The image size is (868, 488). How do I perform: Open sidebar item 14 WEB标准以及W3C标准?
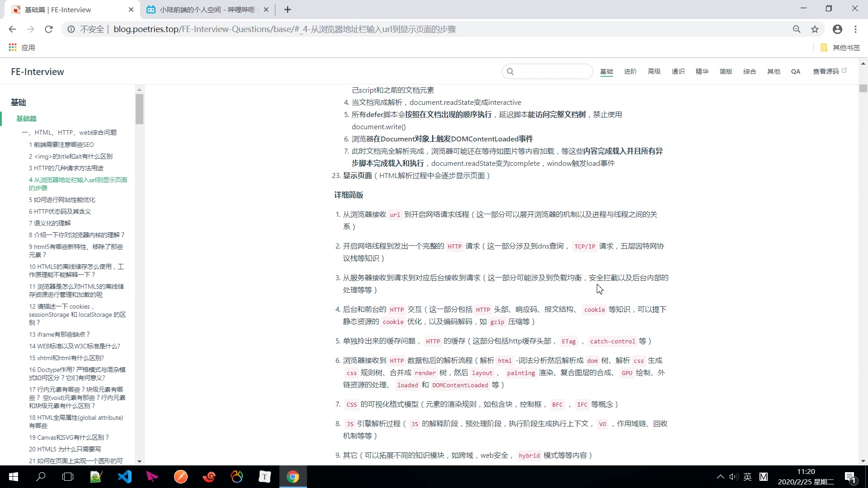click(75, 346)
